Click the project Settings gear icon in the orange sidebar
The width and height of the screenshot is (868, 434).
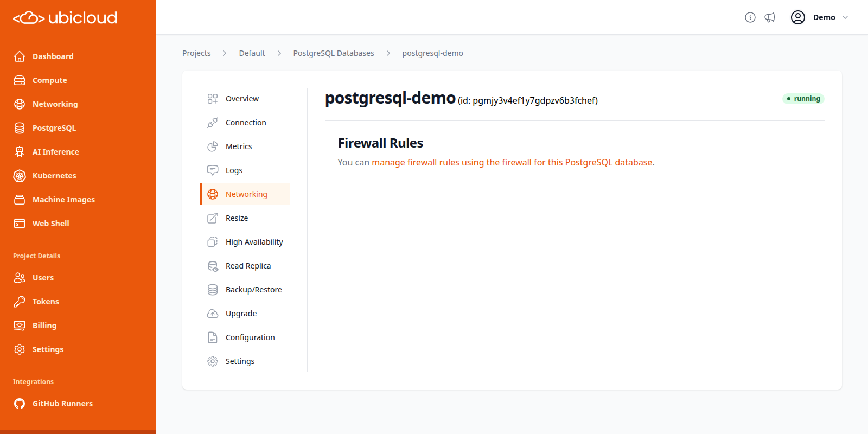[20, 349]
